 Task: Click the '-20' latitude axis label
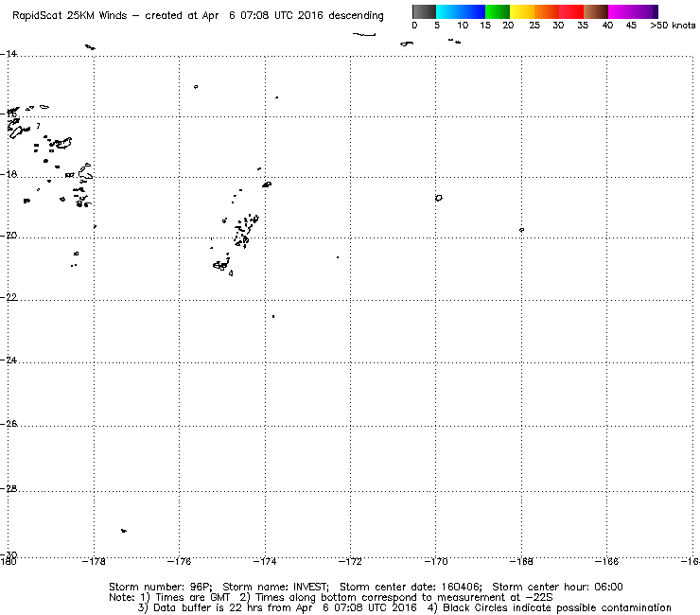9,236
